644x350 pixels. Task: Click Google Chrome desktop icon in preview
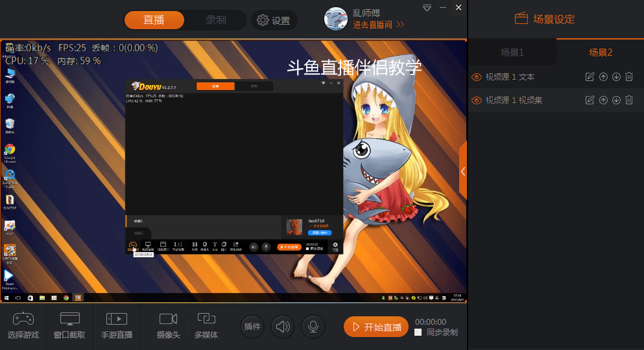(x=10, y=153)
